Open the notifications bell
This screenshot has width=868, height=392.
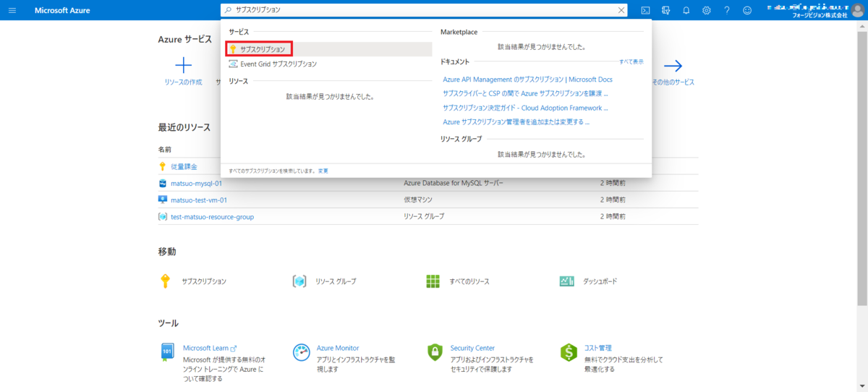[686, 10]
